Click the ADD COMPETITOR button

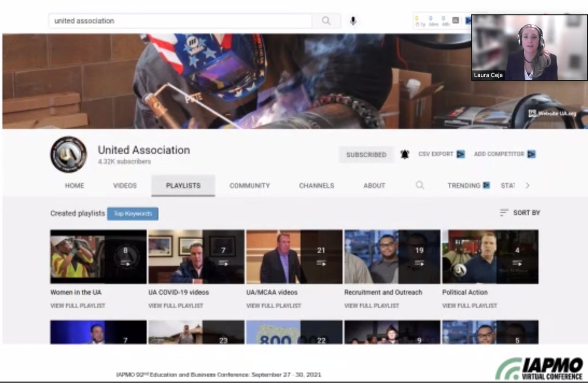(x=505, y=154)
